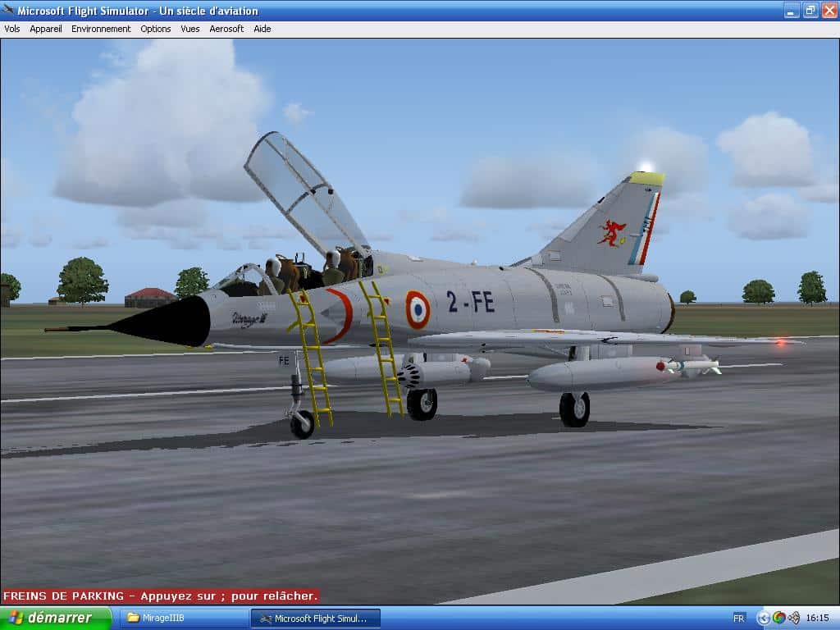Click the FREINS DE PARKING status message
Screen dimensions: 840x630
click(x=160, y=596)
